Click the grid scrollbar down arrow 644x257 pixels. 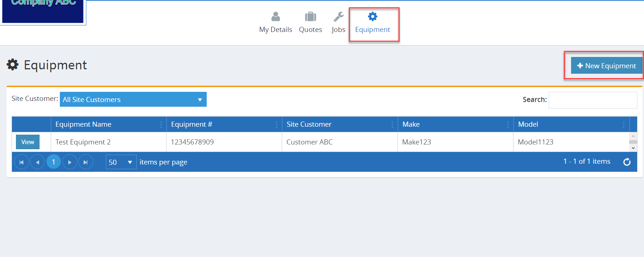point(633,148)
